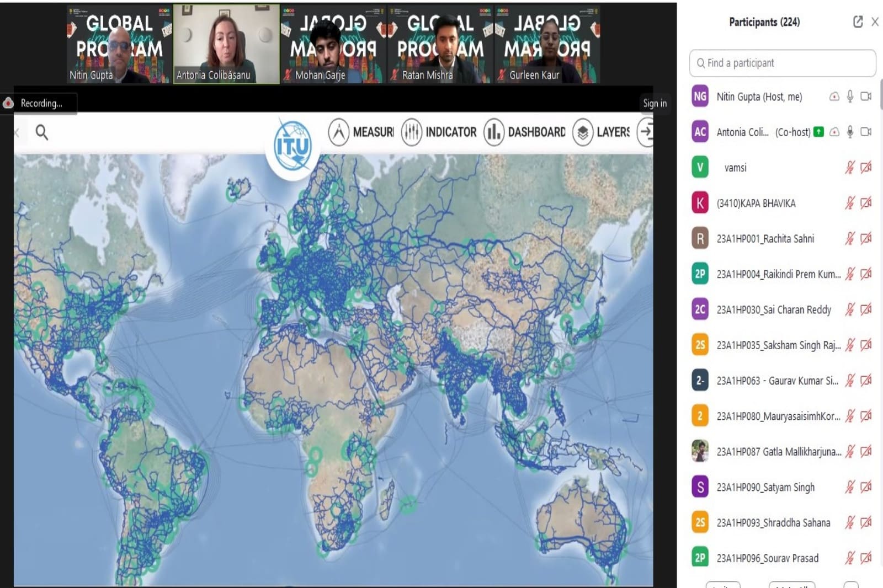Click MauryasaisimhKor's muted microphone icon
The height and width of the screenshot is (588, 883).
coord(850,416)
